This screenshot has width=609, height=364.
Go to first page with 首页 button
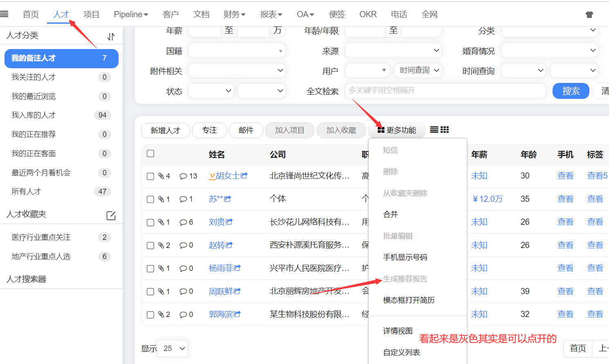pyautogui.click(x=578, y=348)
